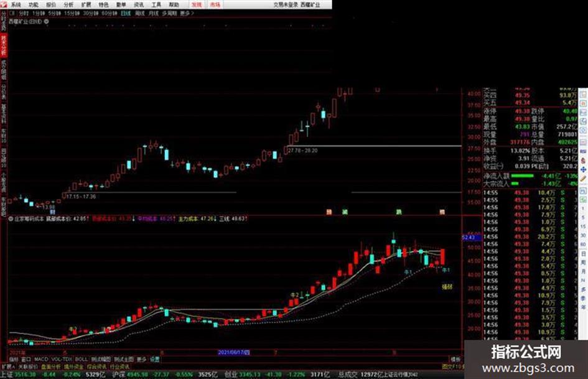
Task: Open the 盘面分析 tab
Action: (x=51, y=366)
